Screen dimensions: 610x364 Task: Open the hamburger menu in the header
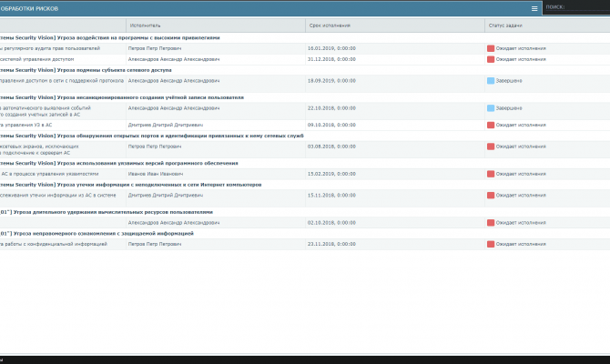(x=534, y=8)
